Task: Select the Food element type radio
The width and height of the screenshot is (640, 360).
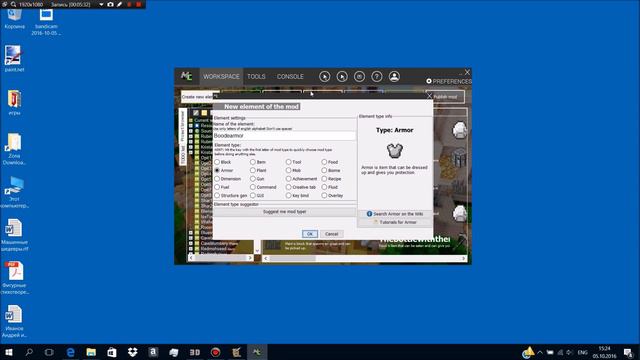Action: point(324,162)
